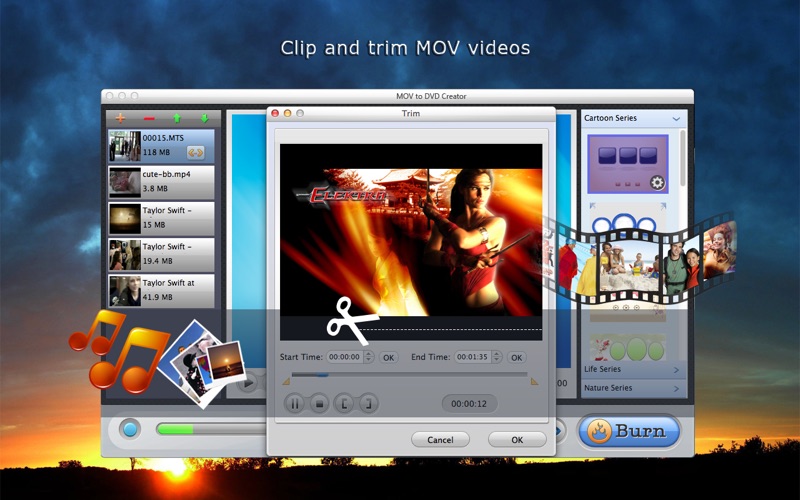Viewport: 800px width, 500px height.
Task: Click the red minus remove file icon
Action: [x=149, y=119]
